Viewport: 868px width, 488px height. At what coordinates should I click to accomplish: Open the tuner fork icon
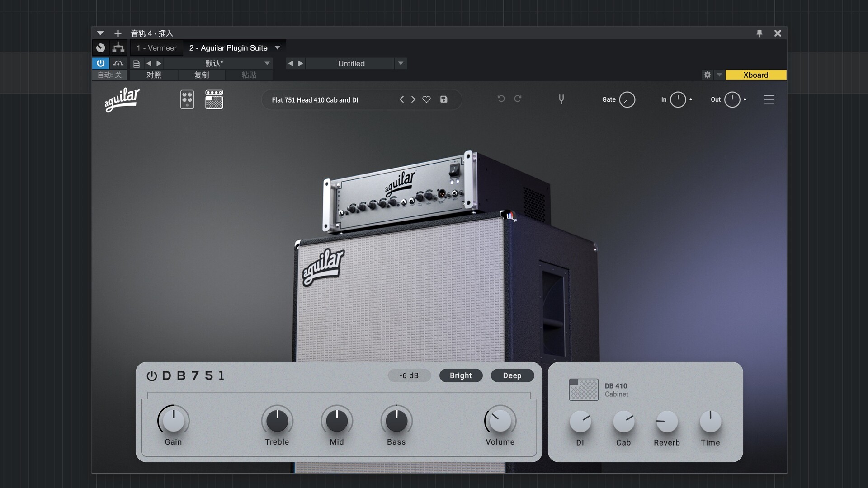point(561,99)
